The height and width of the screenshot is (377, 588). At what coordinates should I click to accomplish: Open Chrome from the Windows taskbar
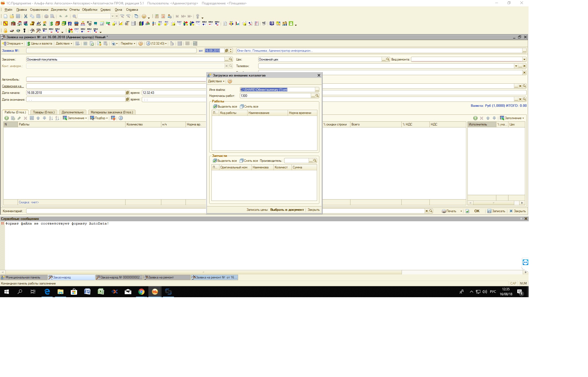(141, 292)
